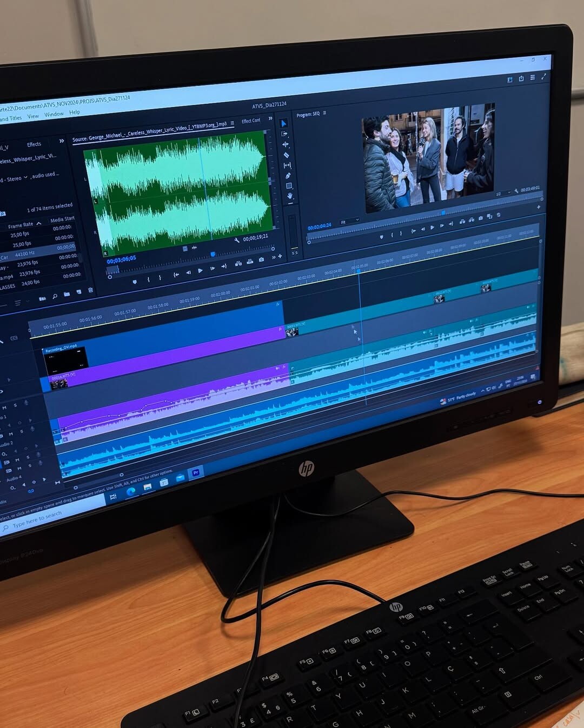Add marker in Source monitor
Screen dimensions: 584x728
(x=135, y=282)
